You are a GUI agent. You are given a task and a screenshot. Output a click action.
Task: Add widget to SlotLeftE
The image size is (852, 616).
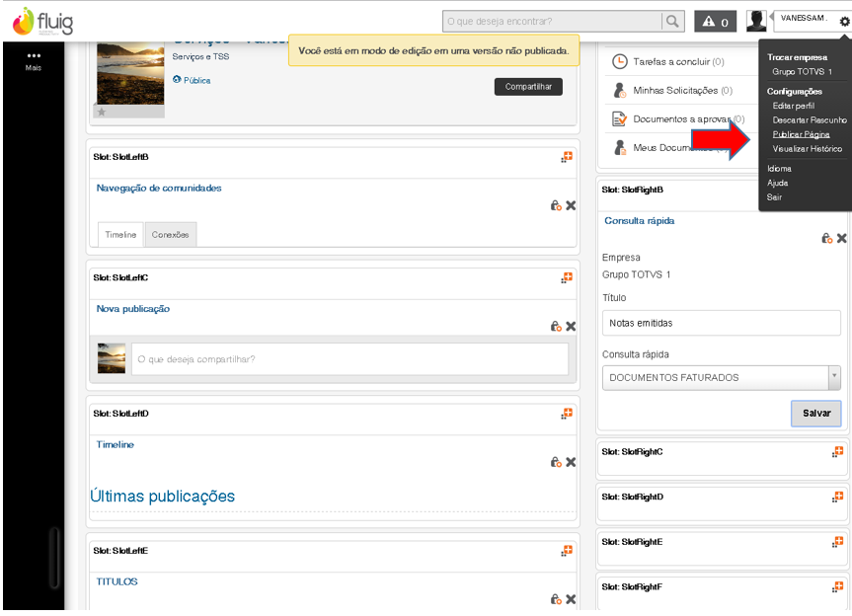[567, 551]
